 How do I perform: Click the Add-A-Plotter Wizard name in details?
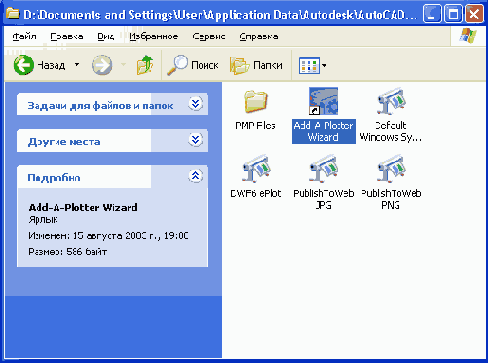coord(83,207)
